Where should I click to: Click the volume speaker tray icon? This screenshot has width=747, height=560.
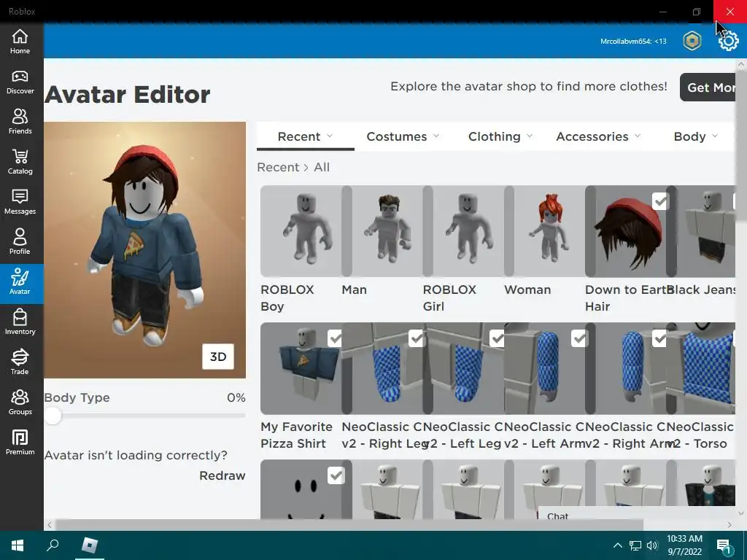pyautogui.click(x=652, y=545)
